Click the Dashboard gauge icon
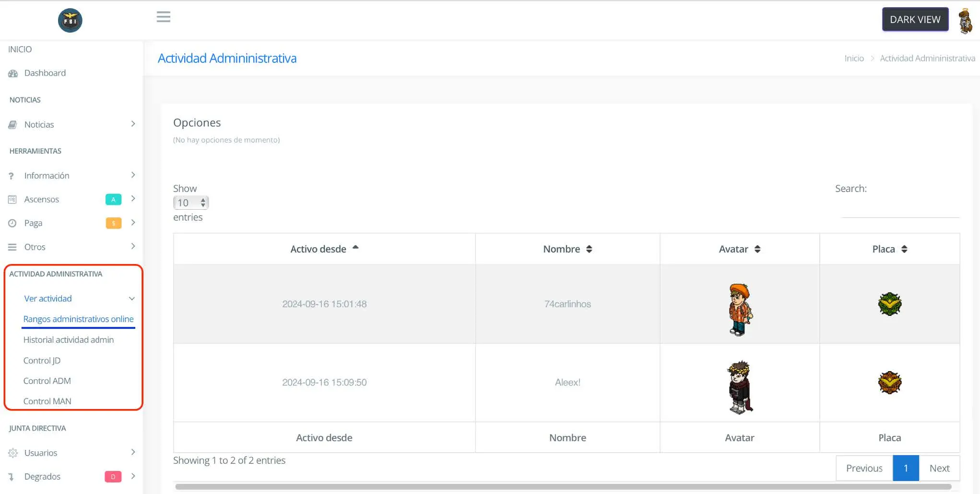 pyautogui.click(x=13, y=73)
